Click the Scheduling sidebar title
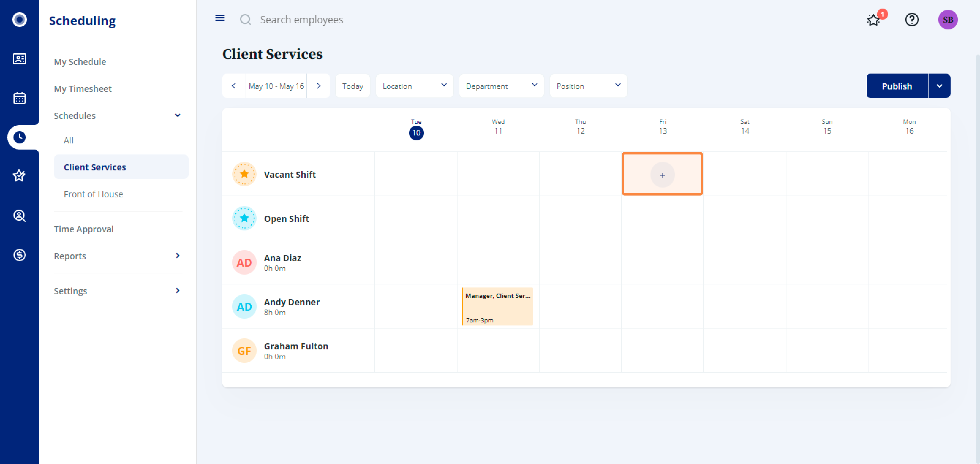980x464 pixels. (x=82, y=21)
